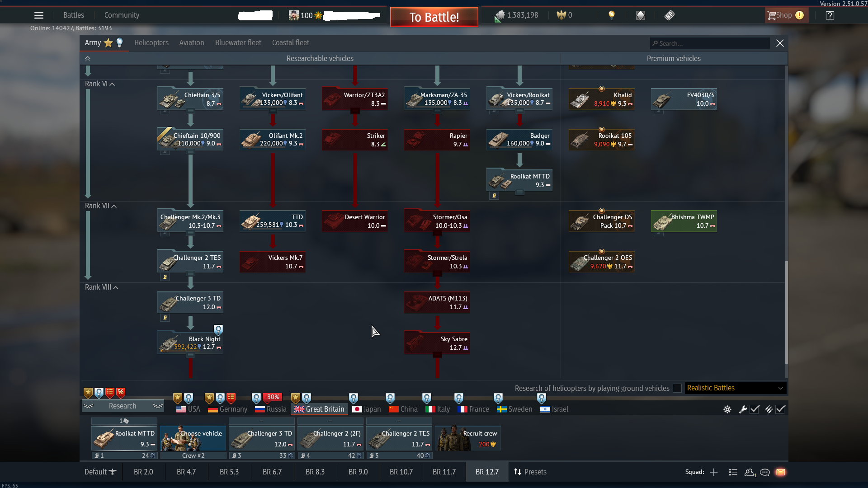868x488 pixels.
Task: Click the research tree vertical scrollbar
Action: click(787, 312)
